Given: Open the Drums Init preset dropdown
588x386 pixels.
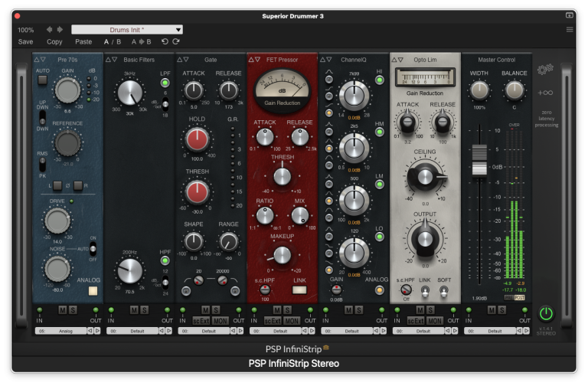Looking at the screenshot, I should tap(127, 30).
